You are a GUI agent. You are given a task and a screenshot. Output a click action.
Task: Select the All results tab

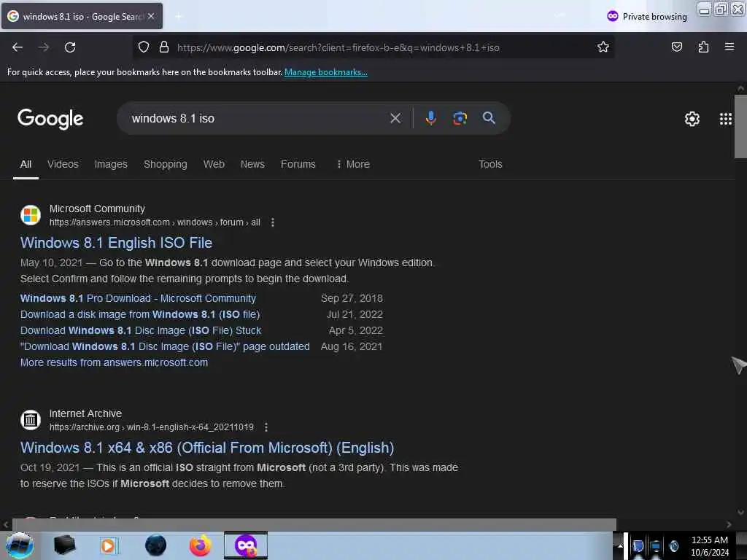[26, 164]
